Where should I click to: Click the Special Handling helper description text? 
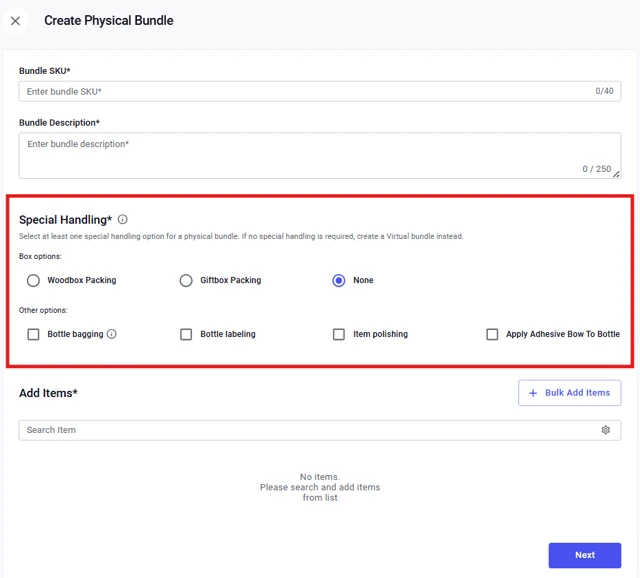coord(241,236)
